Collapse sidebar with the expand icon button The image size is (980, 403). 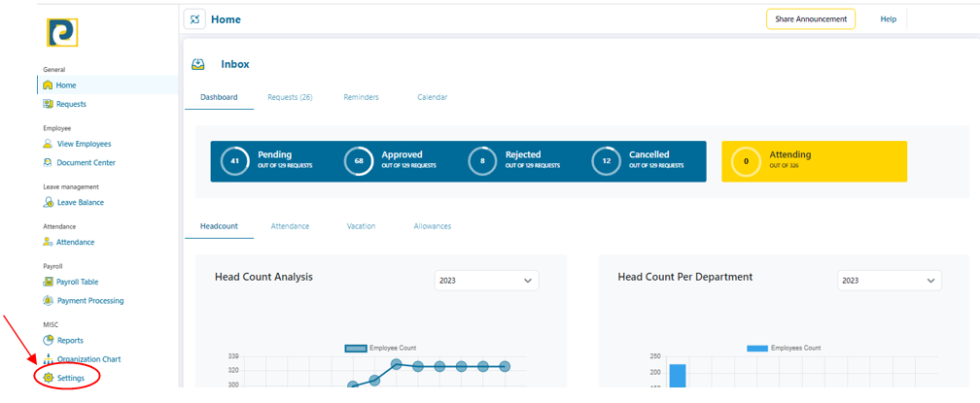(195, 19)
